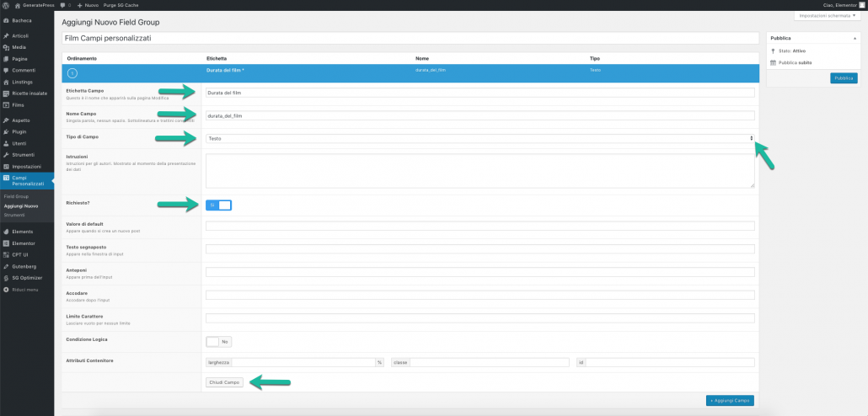Click into the Etichetta Campo text field
Image resolution: width=868 pixels, height=416 pixels.
click(480, 93)
